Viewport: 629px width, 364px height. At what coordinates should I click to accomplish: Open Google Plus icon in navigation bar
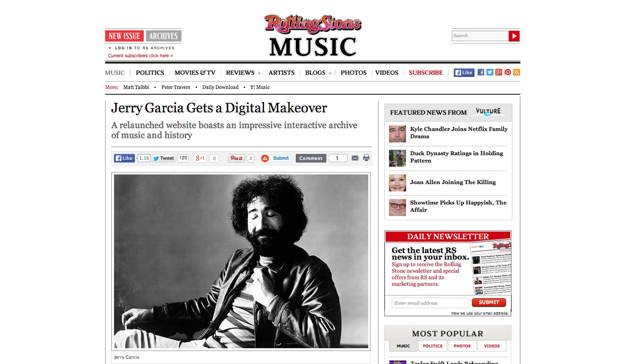(499, 72)
